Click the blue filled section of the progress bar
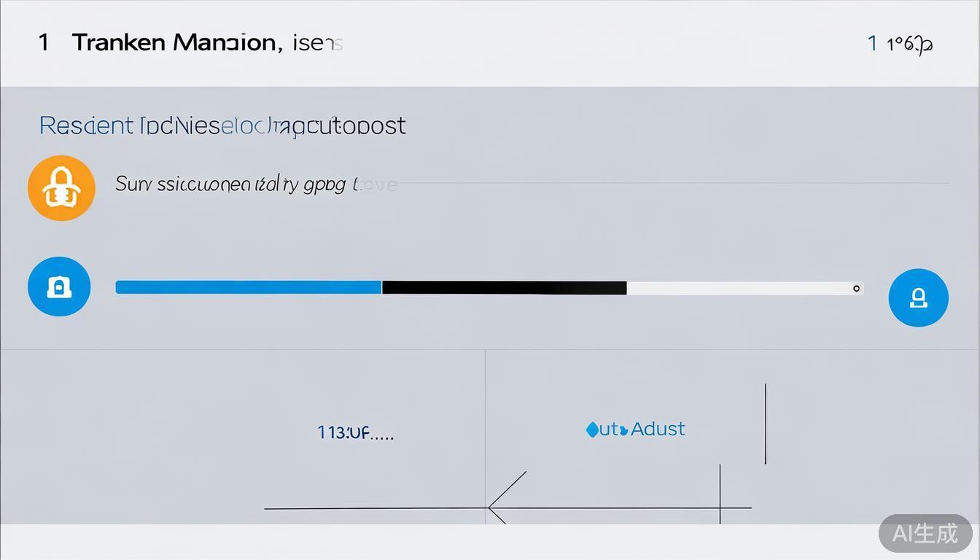 [248, 287]
